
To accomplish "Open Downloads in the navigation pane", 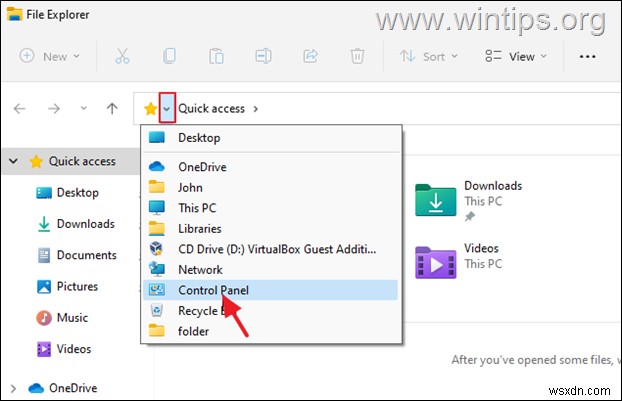I will pyautogui.click(x=86, y=224).
